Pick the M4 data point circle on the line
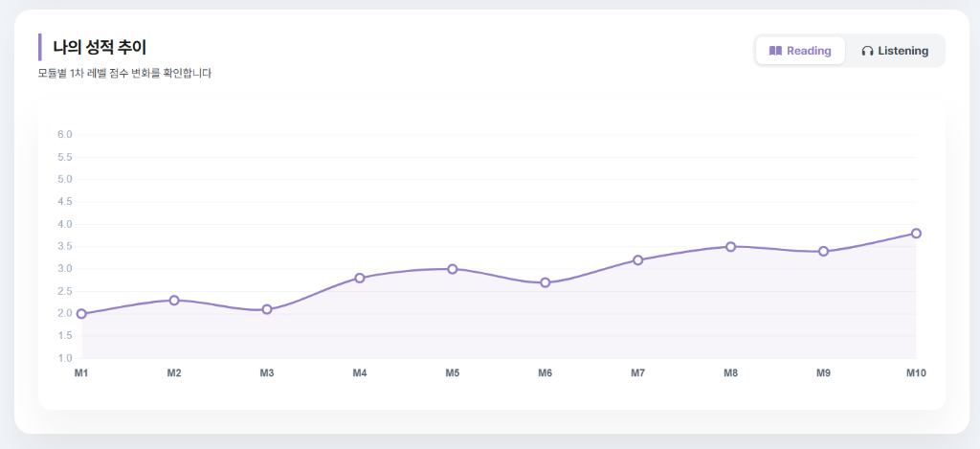 pyautogui.click(x=360, y=278)
